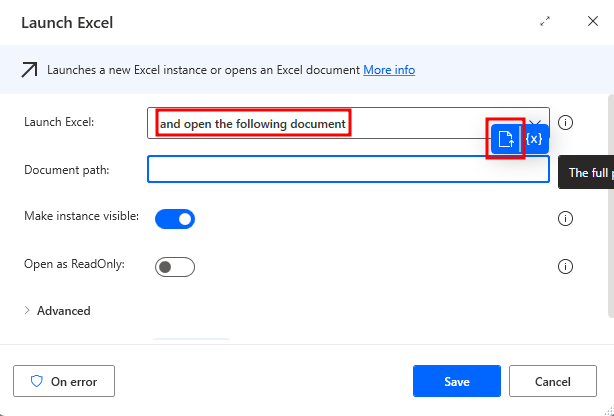Click the Launches a new Excel instance description
614x416 pixels.
coord(203,70)
